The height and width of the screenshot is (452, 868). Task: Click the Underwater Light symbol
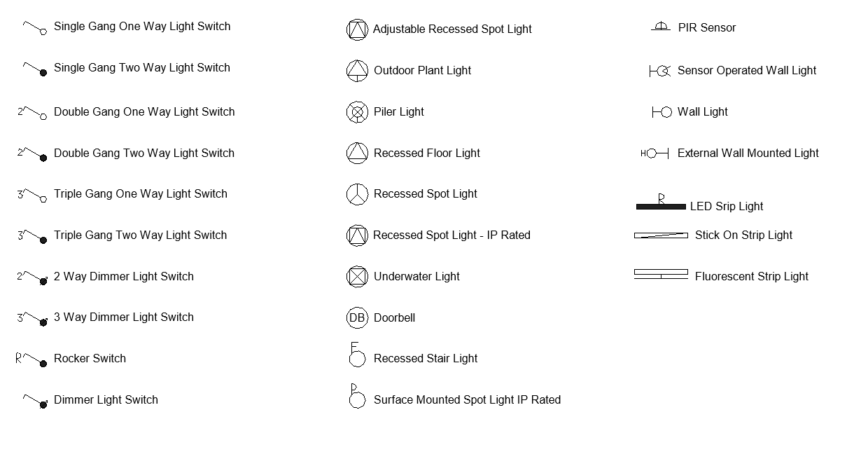point(357,277)
